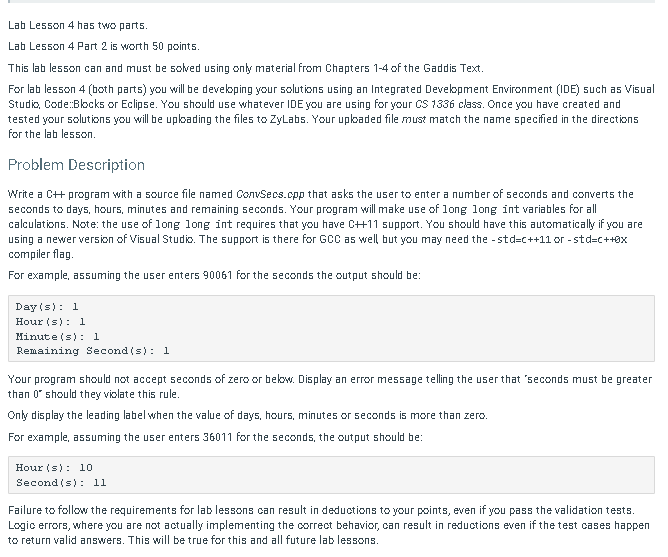The height and width of the screenshot is (557, 668).
Task: Click the 'Failure to follow the requirements' paragraph
Action: point(329,525)
